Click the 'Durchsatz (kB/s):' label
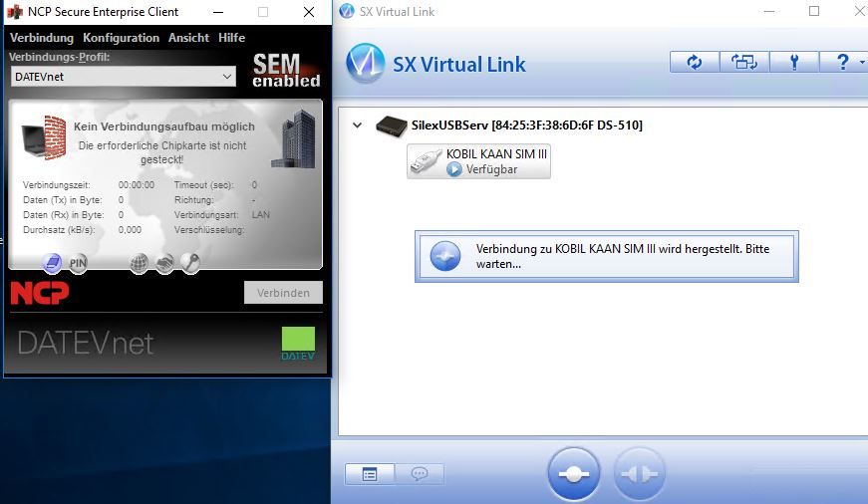Viewport: 868px width, 504px height. (x=59, y=230)
